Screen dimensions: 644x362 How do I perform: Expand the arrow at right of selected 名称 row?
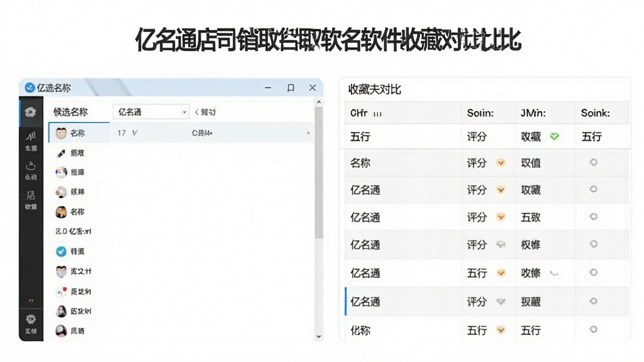tap(308, 133)
